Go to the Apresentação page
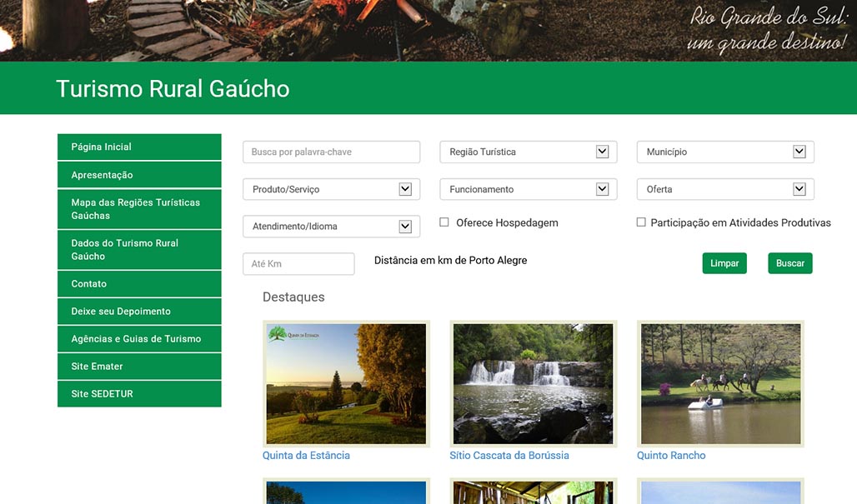 (x=139, y=175)
